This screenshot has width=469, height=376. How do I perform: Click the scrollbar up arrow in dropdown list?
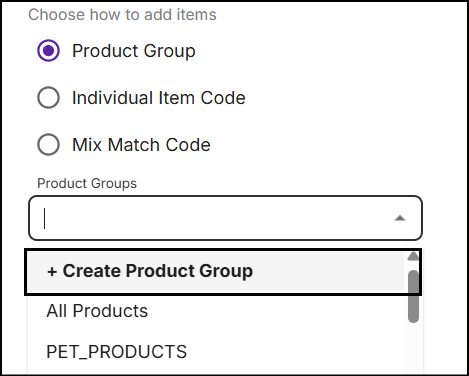tap(413, 256)
